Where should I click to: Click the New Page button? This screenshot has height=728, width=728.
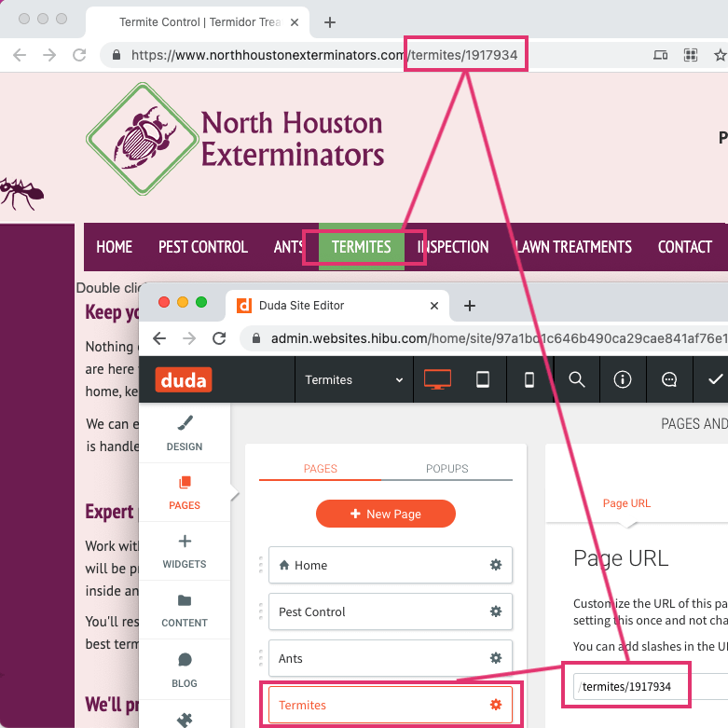tap(385, 514)
